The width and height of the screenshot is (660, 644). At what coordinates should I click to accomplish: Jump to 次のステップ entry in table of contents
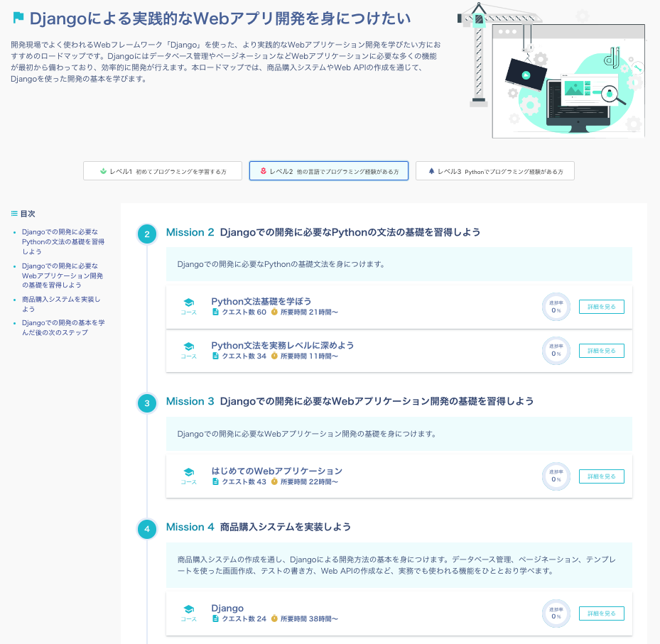(x=63, y=327)
